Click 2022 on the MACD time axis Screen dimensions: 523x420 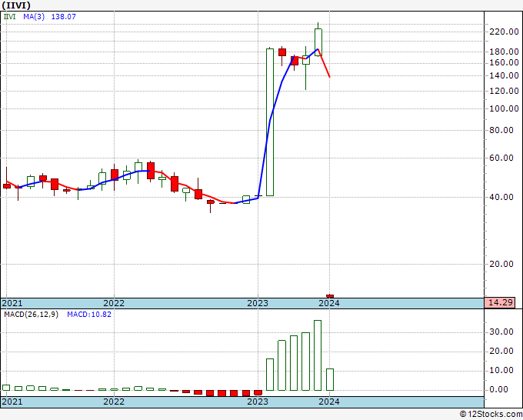114,402
